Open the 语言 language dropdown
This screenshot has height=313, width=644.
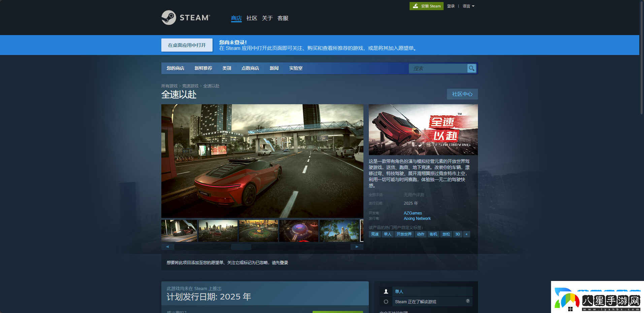point(468,6)
